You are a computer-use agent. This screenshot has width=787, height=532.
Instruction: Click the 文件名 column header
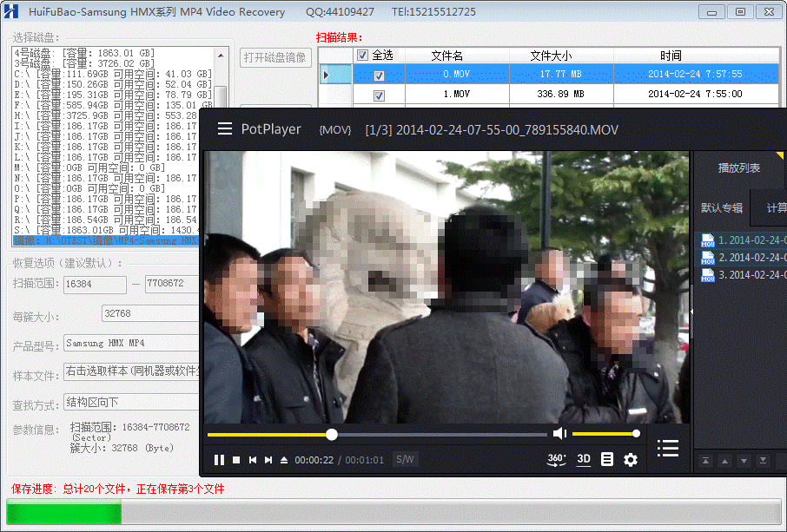coord(446,56)
